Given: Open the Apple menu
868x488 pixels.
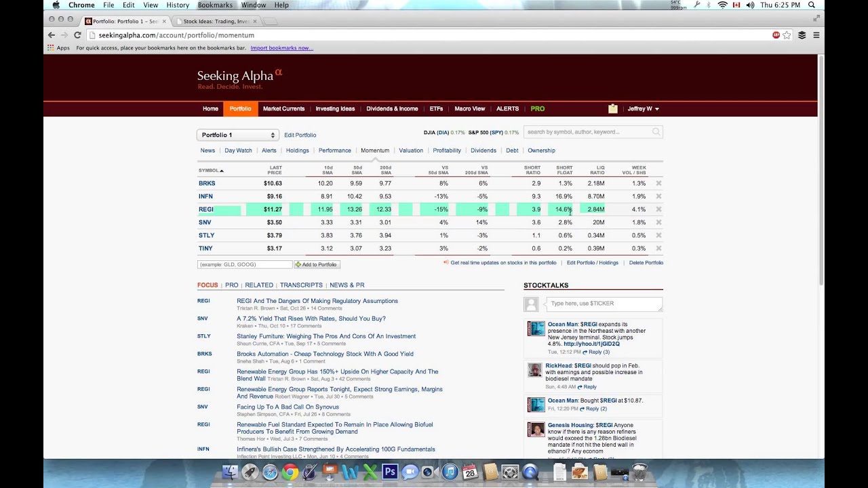Looking at the screenshot, I should (x=56, y=5).
